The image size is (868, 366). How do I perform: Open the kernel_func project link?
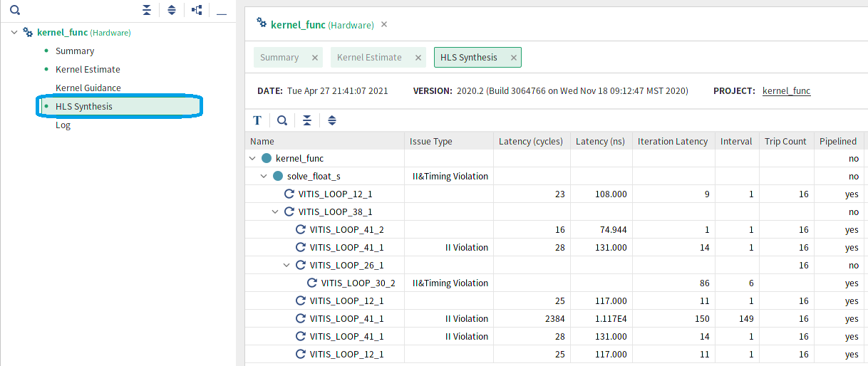[786, 91]
